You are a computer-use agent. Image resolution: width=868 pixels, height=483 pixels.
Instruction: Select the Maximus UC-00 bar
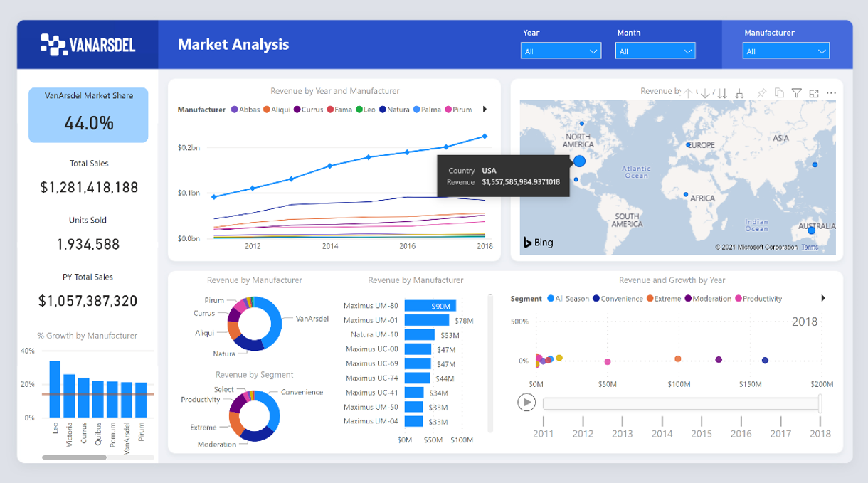418,349
